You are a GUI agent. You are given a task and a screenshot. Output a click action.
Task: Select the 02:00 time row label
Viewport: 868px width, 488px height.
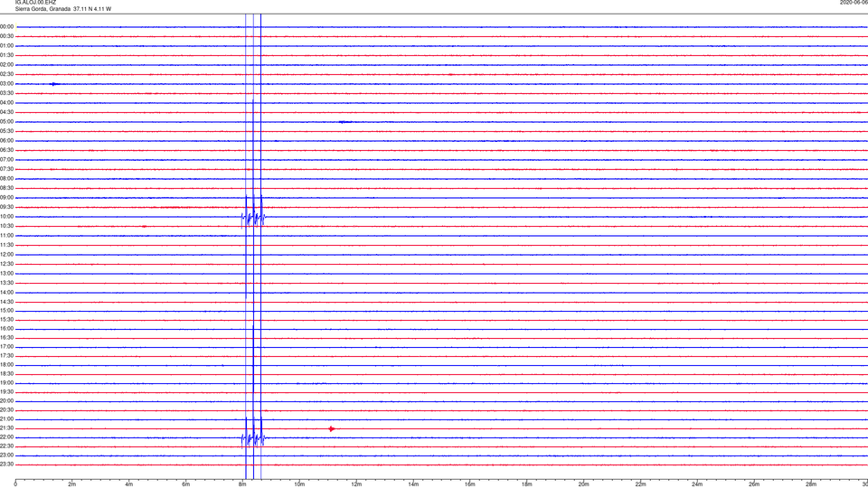tap(6, 65)
